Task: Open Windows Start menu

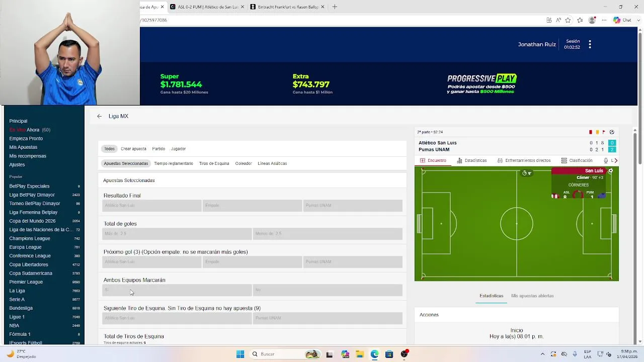Action: pos(240,354)
